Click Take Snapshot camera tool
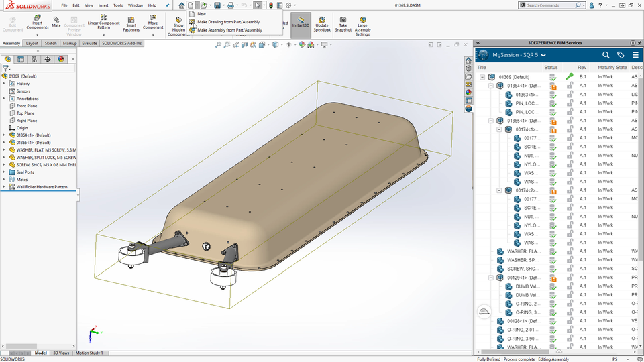 [343, 24]
